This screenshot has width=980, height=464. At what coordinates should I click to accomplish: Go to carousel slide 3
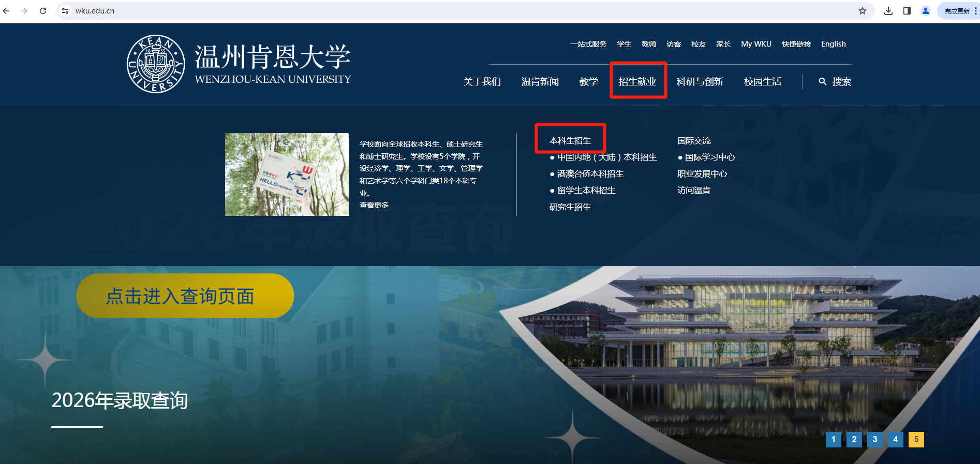coord(874,440)
